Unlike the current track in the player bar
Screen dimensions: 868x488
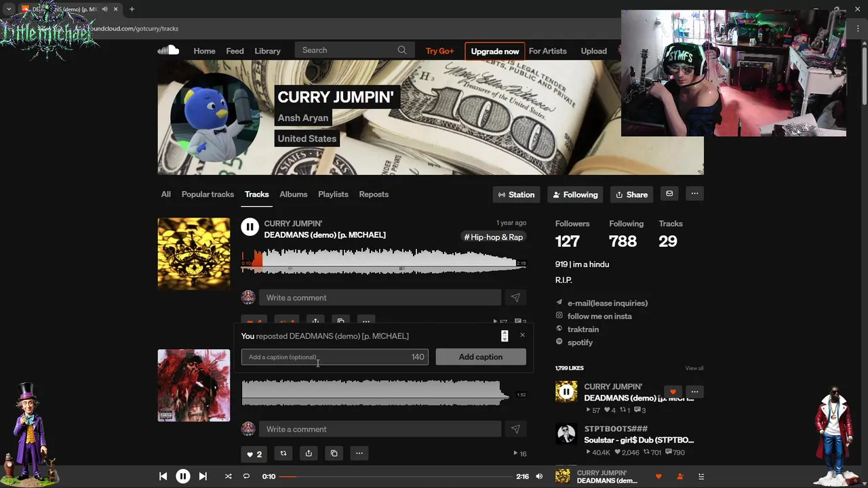[658, 476]
